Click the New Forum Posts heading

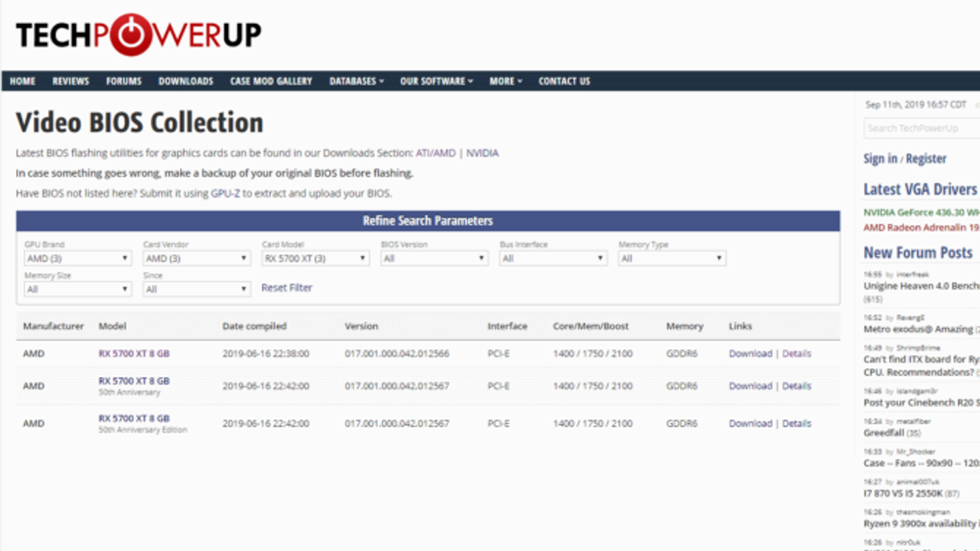click(x=918, y=253)
